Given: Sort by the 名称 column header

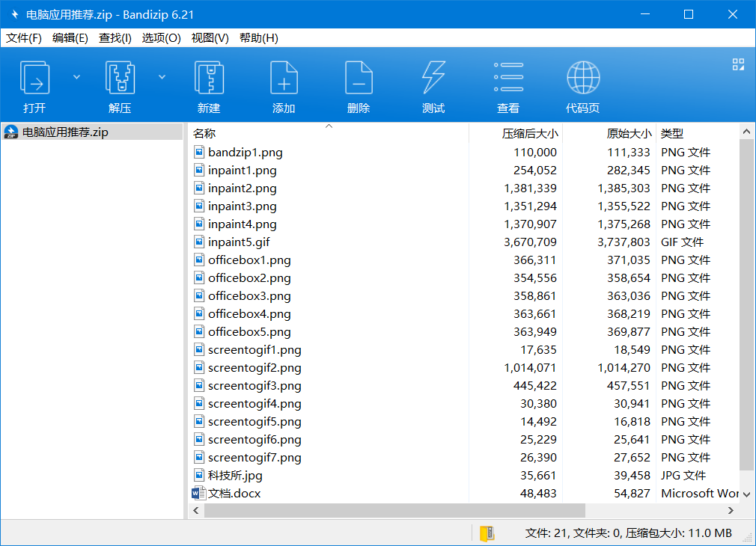Looking at the screenshot, I should (x=329, y=133).
